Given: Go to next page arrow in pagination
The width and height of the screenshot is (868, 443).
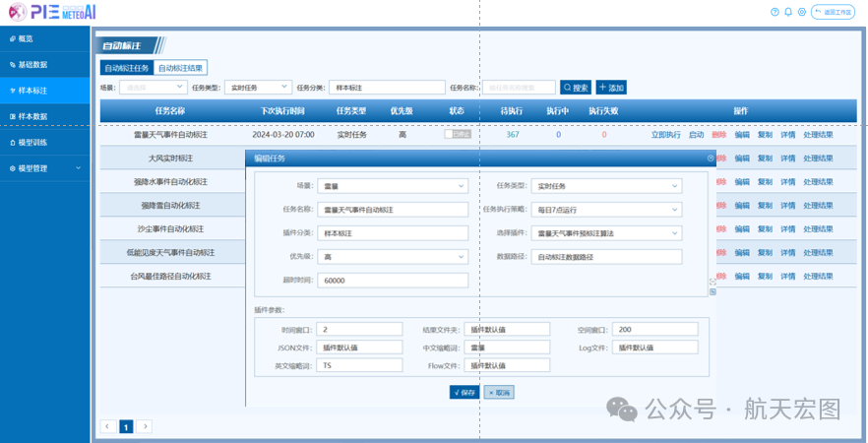Looking at the screenshot, I should tap(145, 426).
